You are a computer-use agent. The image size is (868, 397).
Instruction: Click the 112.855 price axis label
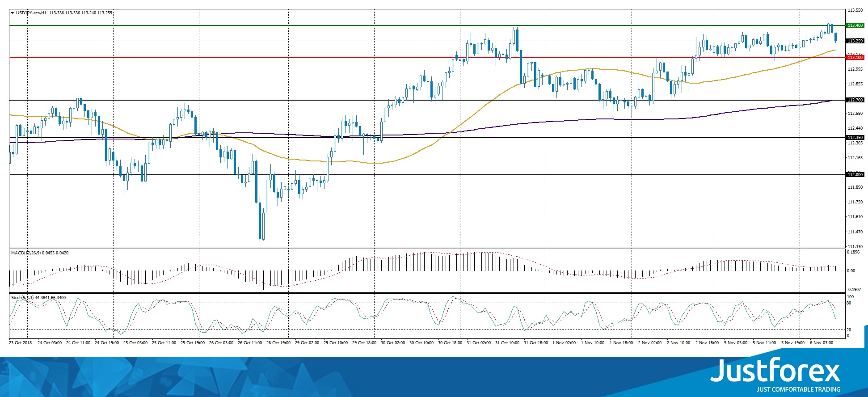point(855,84)
